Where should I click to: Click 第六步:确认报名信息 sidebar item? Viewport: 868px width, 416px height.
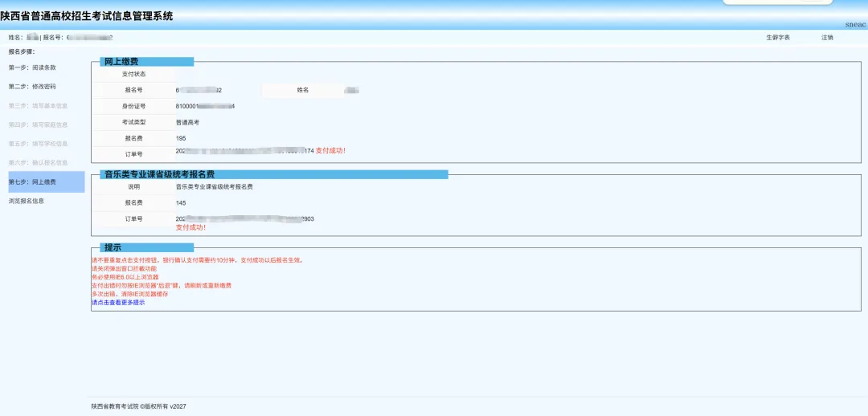pos(39,163)
